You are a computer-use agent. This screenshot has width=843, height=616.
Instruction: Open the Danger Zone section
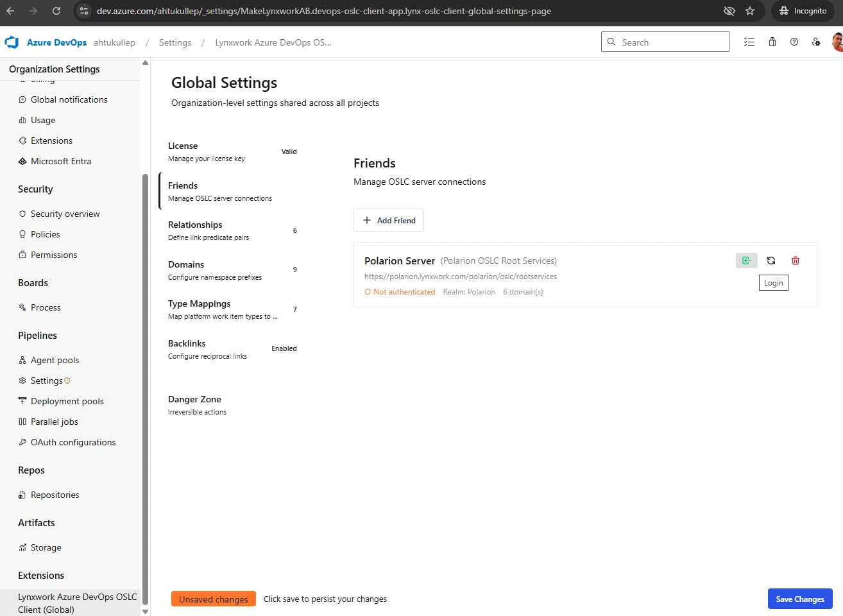232,405
